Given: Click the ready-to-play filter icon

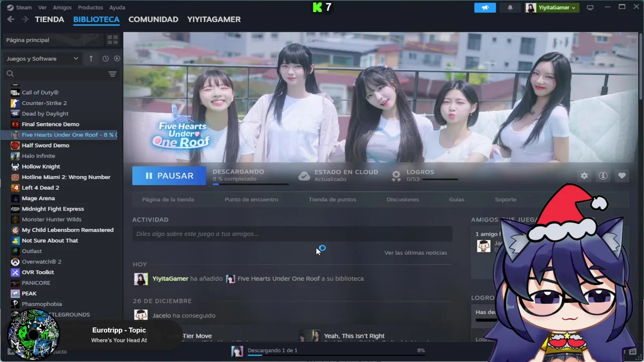Looking at the screenshot, I should coord(117,58).
